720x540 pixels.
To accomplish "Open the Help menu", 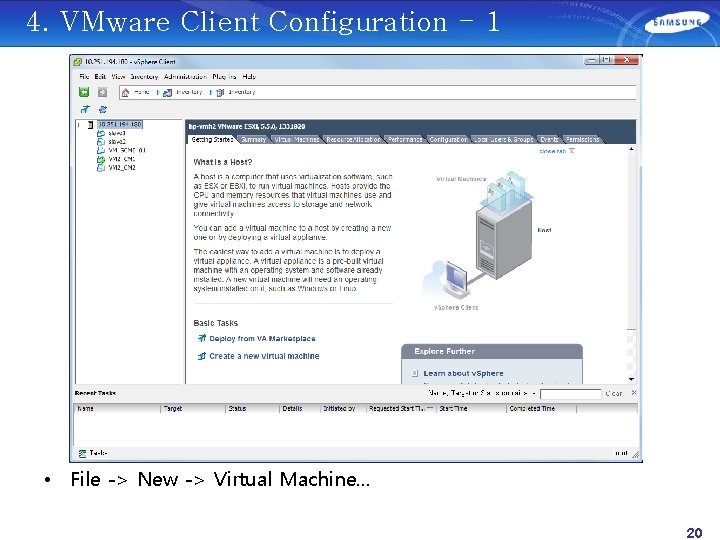I will point(249,77).
